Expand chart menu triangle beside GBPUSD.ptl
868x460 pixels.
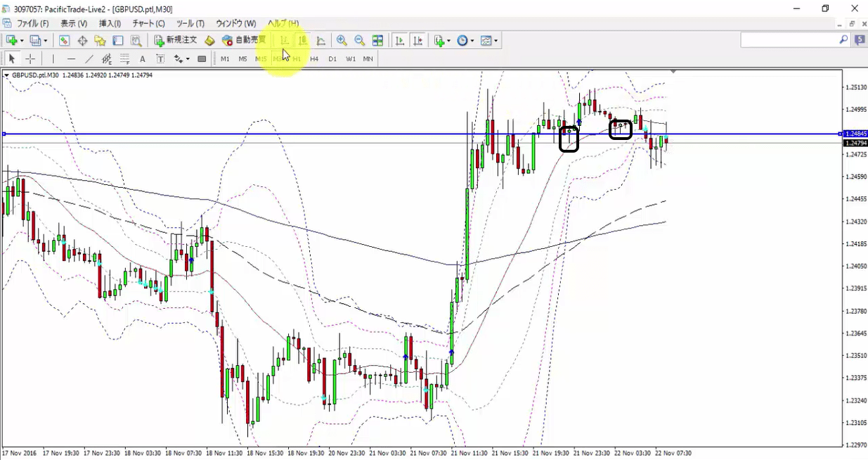point(6,75)
